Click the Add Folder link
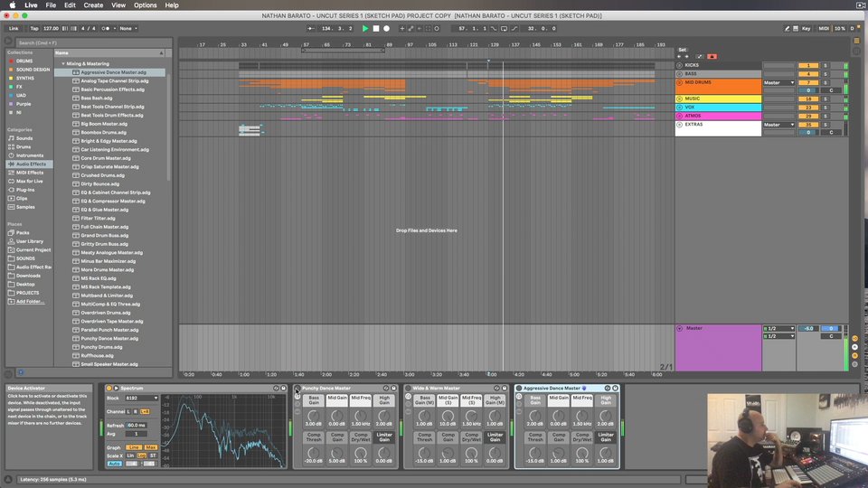The height and width of the screenshot is (488, 868). (30, 302)
